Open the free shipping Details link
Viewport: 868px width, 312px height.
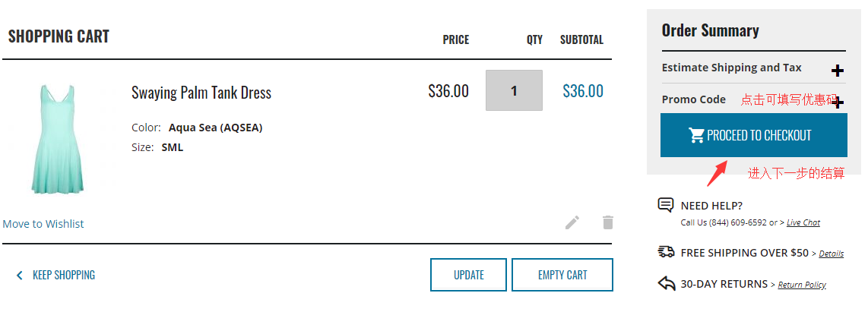pos(831,254)
